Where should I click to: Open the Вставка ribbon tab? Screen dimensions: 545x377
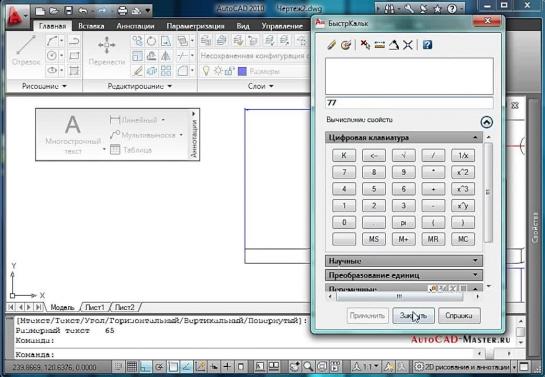[91, 26]
